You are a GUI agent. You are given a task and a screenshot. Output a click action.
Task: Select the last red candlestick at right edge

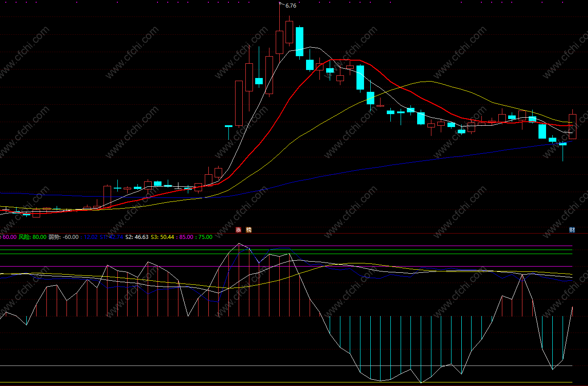point(572,126)
